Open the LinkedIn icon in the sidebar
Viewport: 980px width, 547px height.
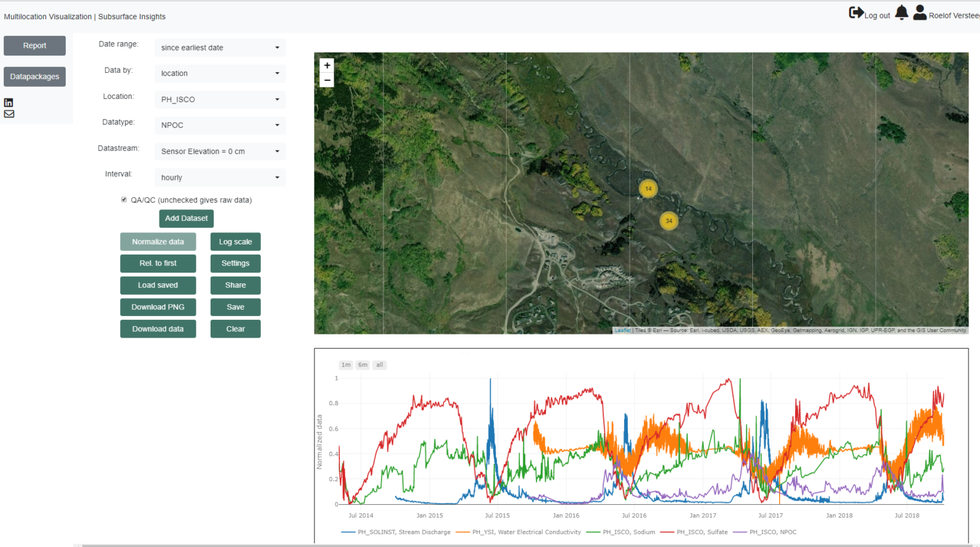pyautogui.click(x=9, y=102)
